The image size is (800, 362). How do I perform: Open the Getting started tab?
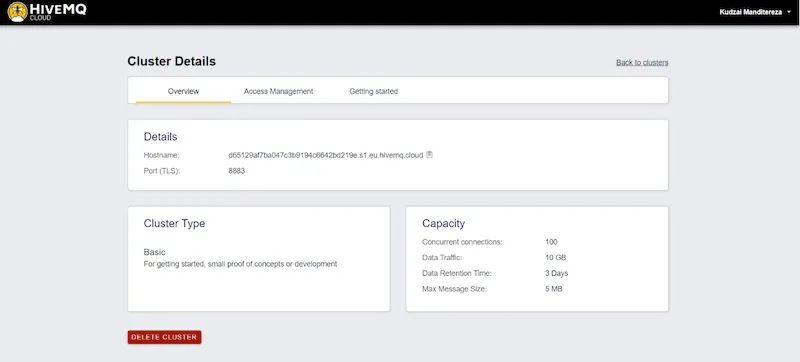pos(373,91)
